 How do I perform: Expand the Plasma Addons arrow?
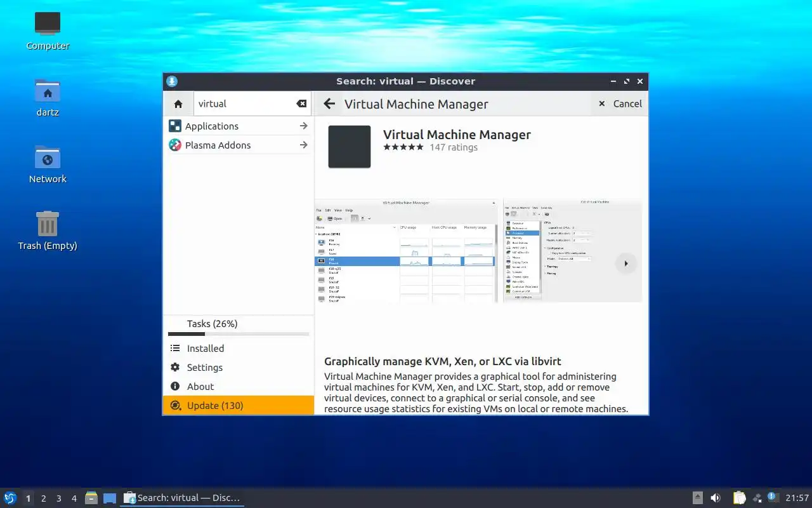pos(304,145)
